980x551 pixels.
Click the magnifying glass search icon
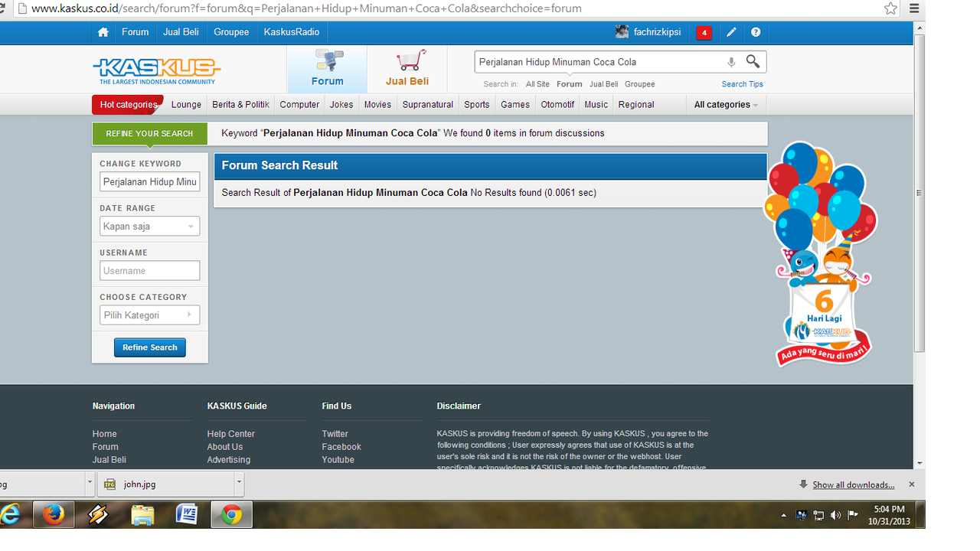coord(753,61)
